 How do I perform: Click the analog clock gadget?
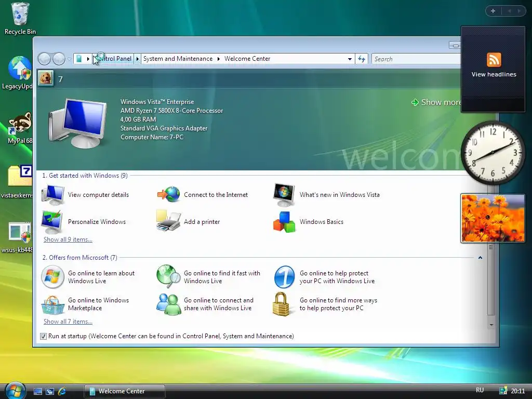tap(493, 152)
